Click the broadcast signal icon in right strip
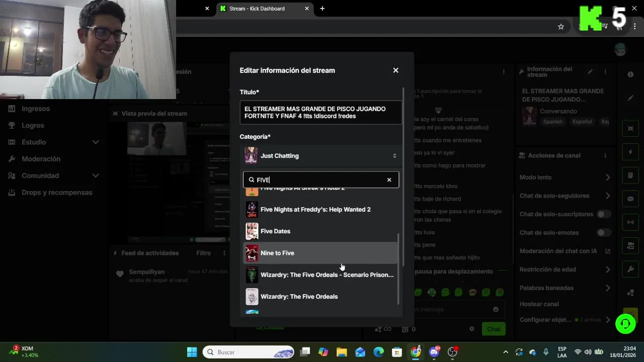This screenshot has width=644, height=362. [x=630, y=222]
